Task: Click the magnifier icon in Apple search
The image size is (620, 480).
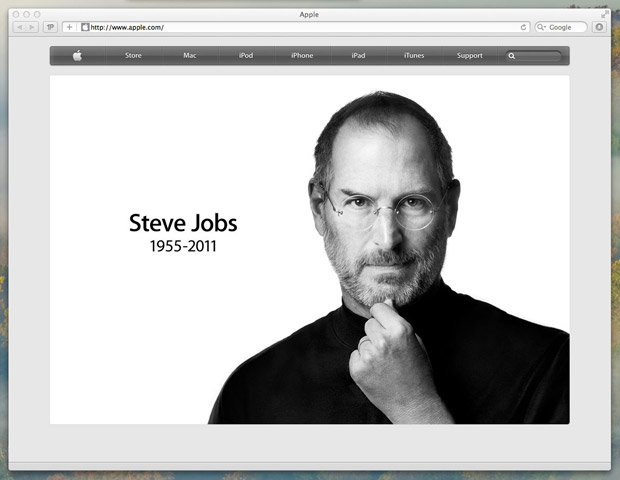Action: click(x=512, y=56)
